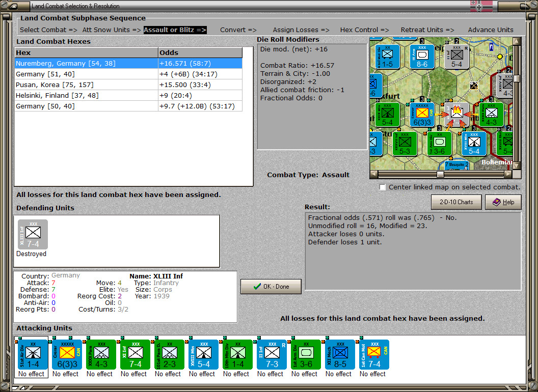The image size is (538, 392).
Task: Click the German flag icon in title bar
Action: click(x=481, y=6)
